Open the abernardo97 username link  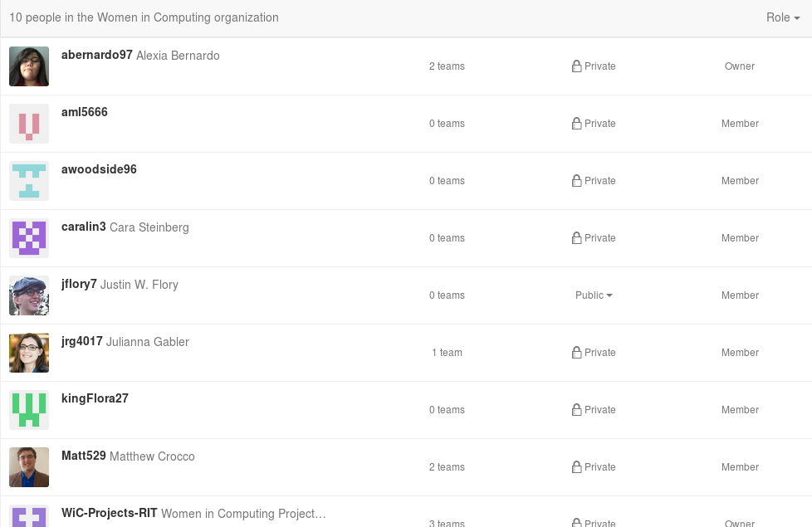click(96, 56)
